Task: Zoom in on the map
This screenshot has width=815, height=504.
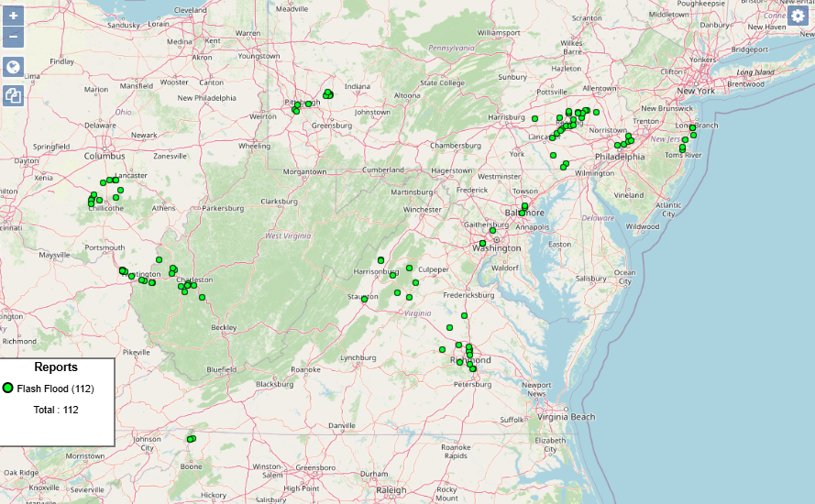Action: pyautogui.click(x=13, y=16)
